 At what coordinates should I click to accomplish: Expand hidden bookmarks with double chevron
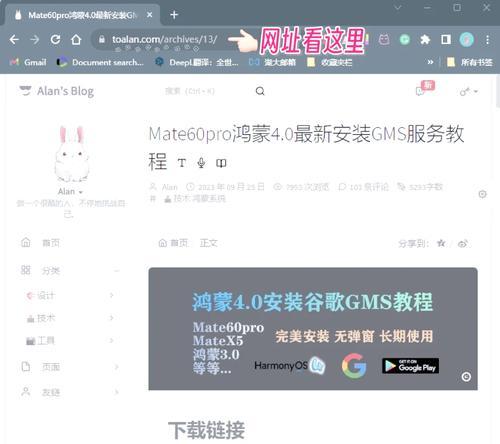point(430,62)
